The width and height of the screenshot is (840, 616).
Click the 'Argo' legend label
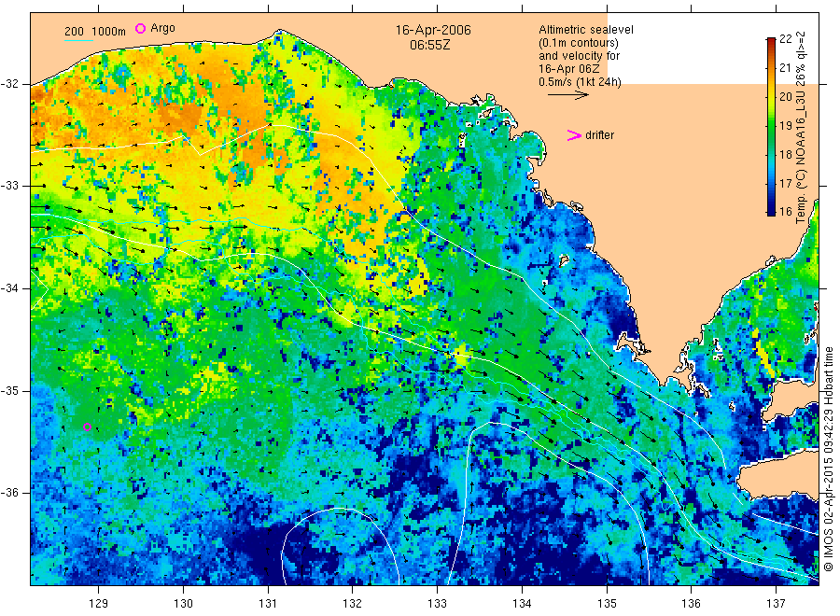[x=162, y=28]
